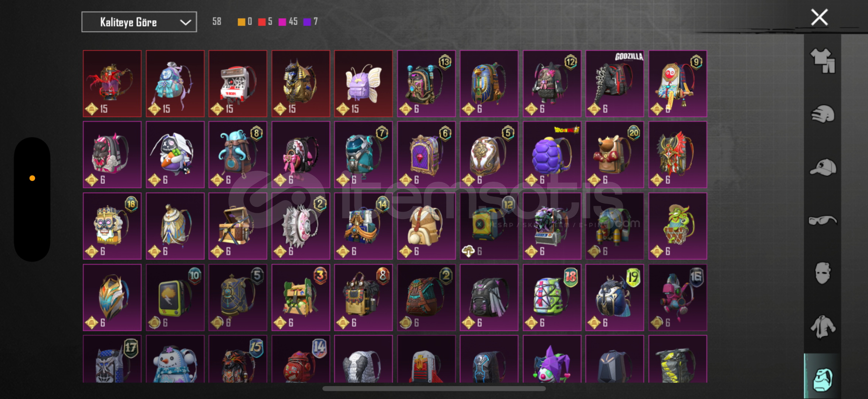Pick the pharaoh mask backpack

click(489, 83)
